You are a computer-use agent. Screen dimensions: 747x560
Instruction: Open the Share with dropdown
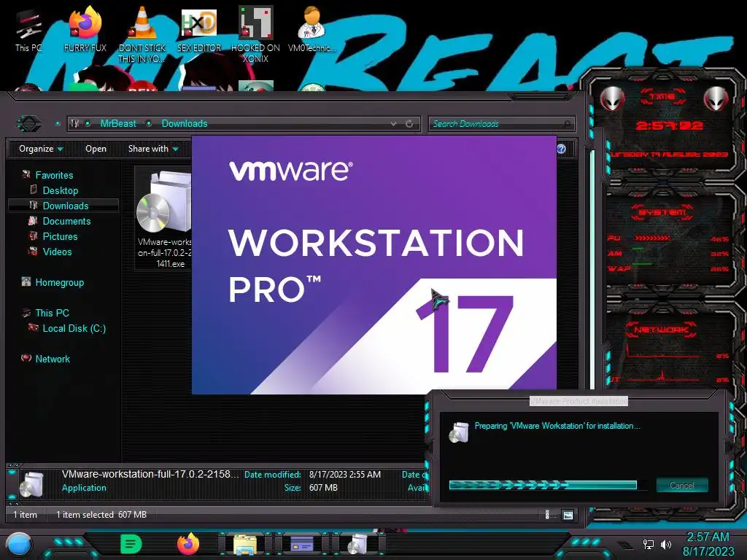(153, 149)
